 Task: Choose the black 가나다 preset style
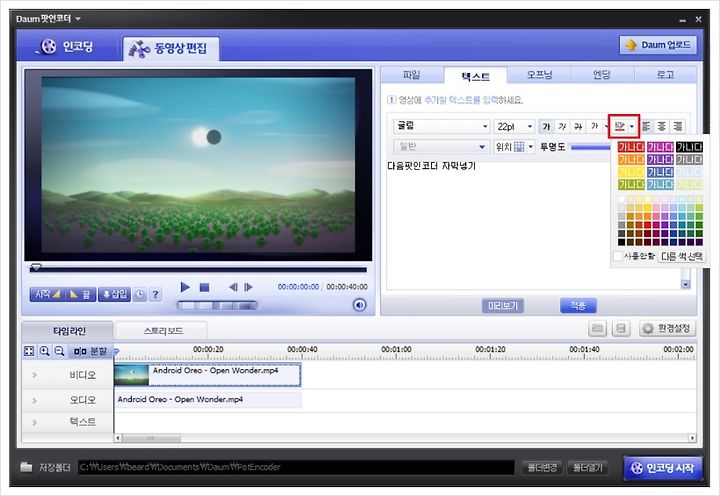(689, 147)
